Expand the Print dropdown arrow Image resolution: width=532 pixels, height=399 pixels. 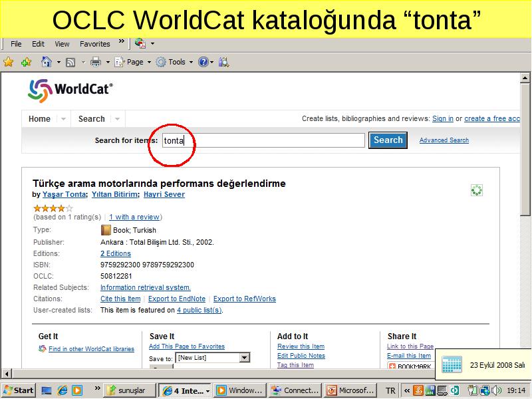tap(108, 62)
